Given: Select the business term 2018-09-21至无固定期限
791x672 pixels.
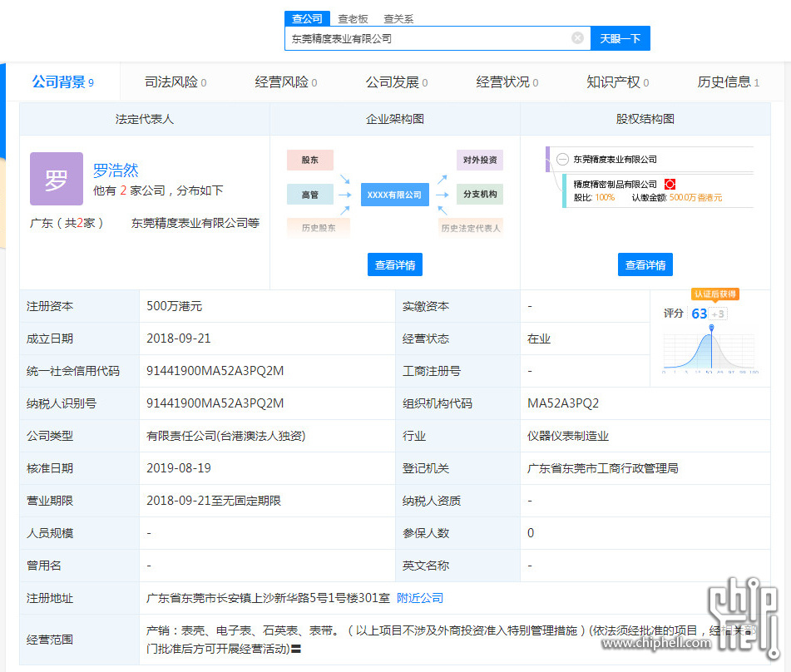Looking at the screenshot, I should pos(214,501).
